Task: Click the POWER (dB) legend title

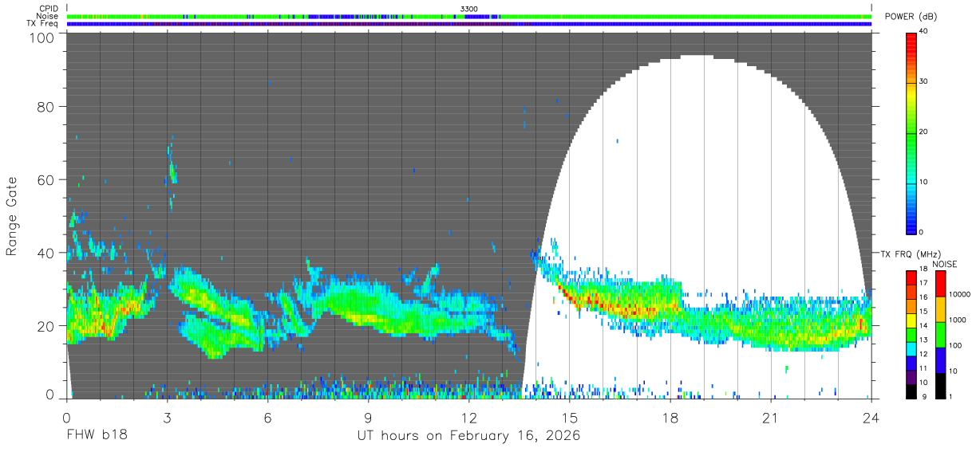Action: (x=911, y=18)
